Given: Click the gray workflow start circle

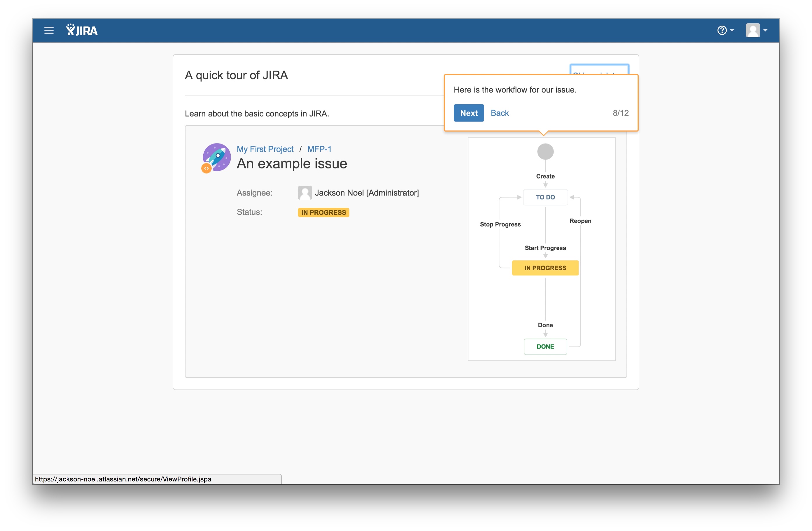Looking at the screenshot, I should pyautogui.click(x=545, y=151).
